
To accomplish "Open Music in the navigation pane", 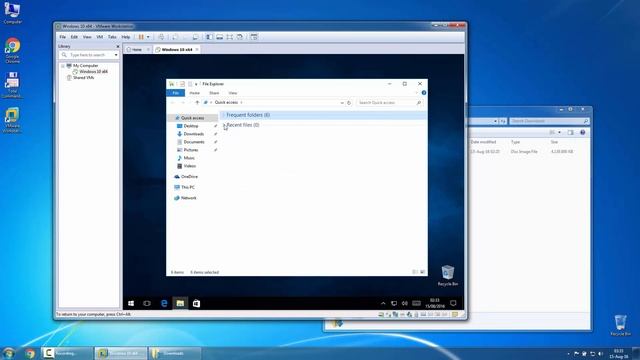I will click(x=189, y=158).
